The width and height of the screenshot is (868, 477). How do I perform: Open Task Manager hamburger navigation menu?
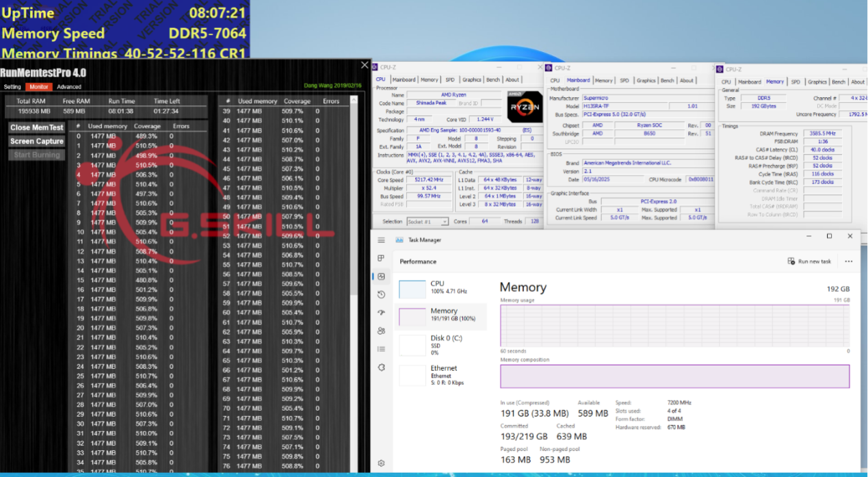pos(381,240)
